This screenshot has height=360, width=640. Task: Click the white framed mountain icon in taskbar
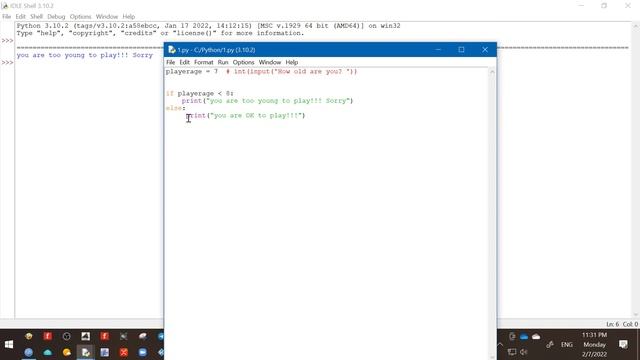[85, 336]
